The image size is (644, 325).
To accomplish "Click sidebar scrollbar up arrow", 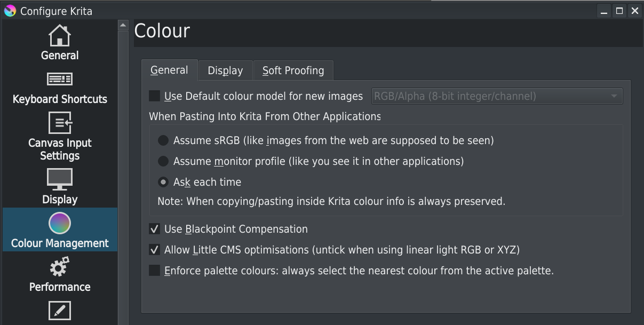I will [123, 25].
